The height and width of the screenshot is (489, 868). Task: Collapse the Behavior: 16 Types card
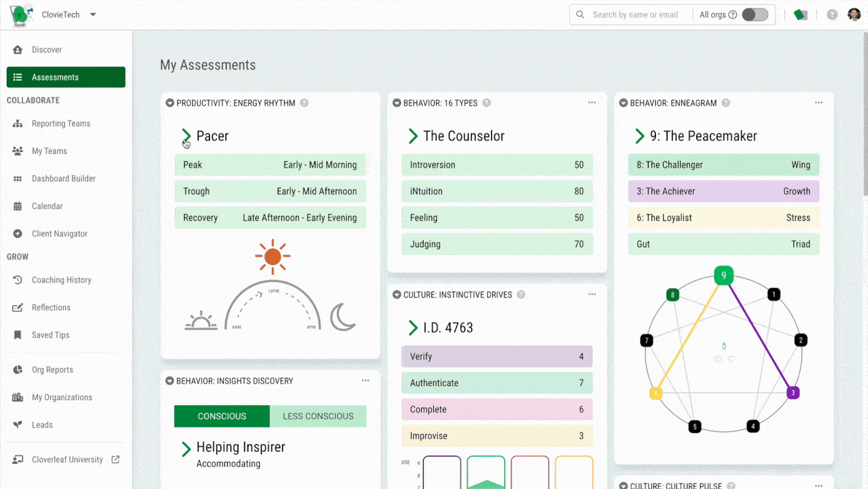pyautogui.click(x=397, y=103)
